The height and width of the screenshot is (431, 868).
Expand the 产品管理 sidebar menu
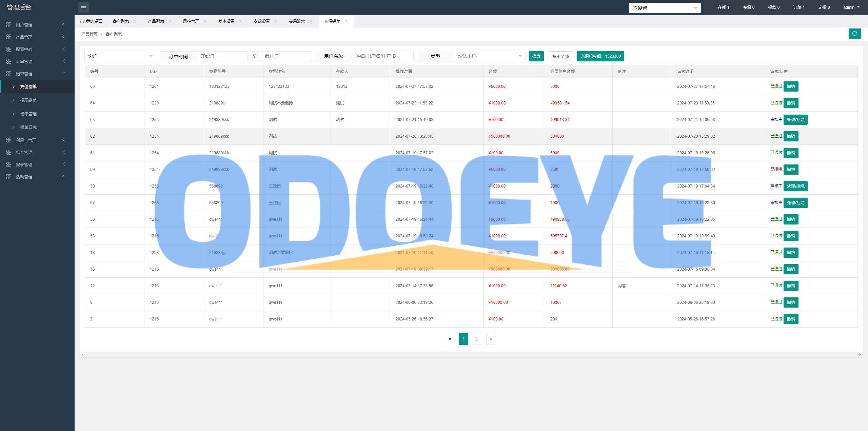[x=63, y=37]
